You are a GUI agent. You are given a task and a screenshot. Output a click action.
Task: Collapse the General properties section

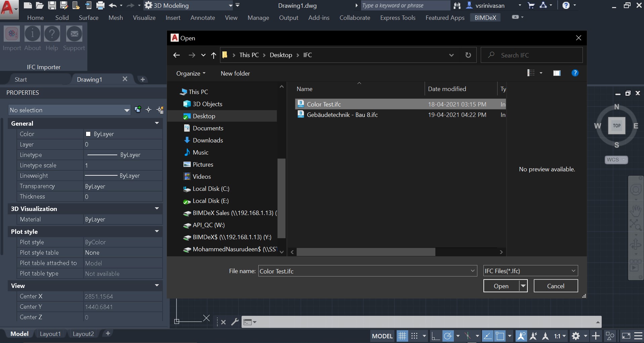157,123
